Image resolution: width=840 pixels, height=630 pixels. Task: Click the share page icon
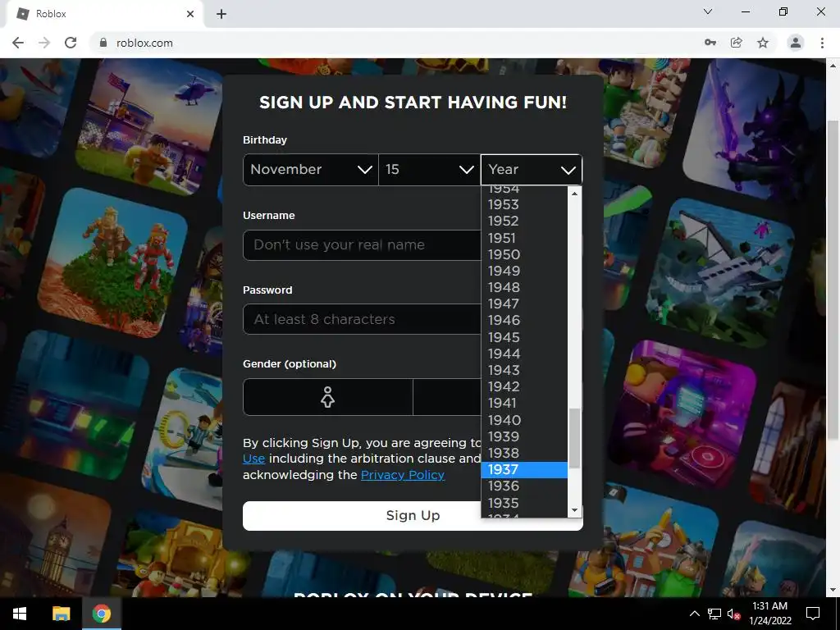[737, 43]
